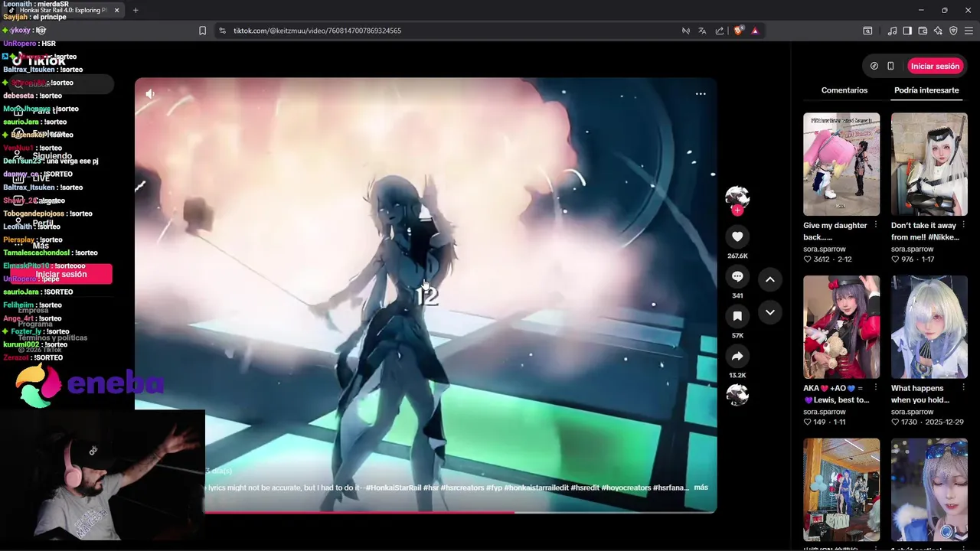Toggle the browser sidebar panel icon
980x551 pixels.
coord(907,31)
